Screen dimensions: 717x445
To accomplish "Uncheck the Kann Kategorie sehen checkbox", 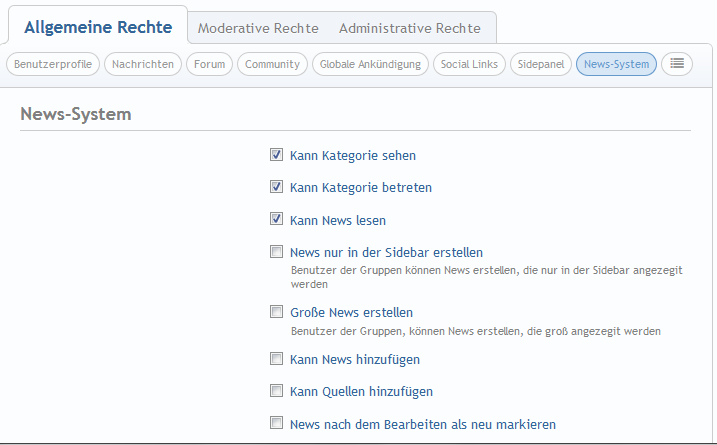I will [276, 156].
